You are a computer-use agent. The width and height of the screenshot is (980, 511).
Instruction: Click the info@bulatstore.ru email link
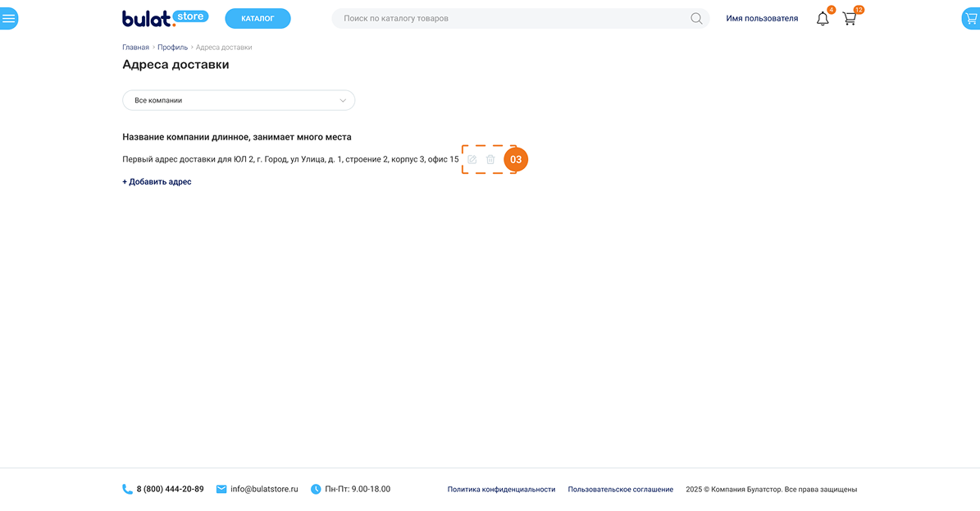264,489
